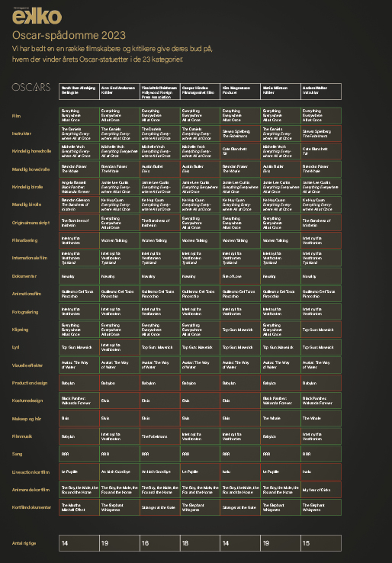Viewport: 392px width, 563px height.
Task: Select the 'Maria Månson' column header
Action: click(x=281, y=92)
